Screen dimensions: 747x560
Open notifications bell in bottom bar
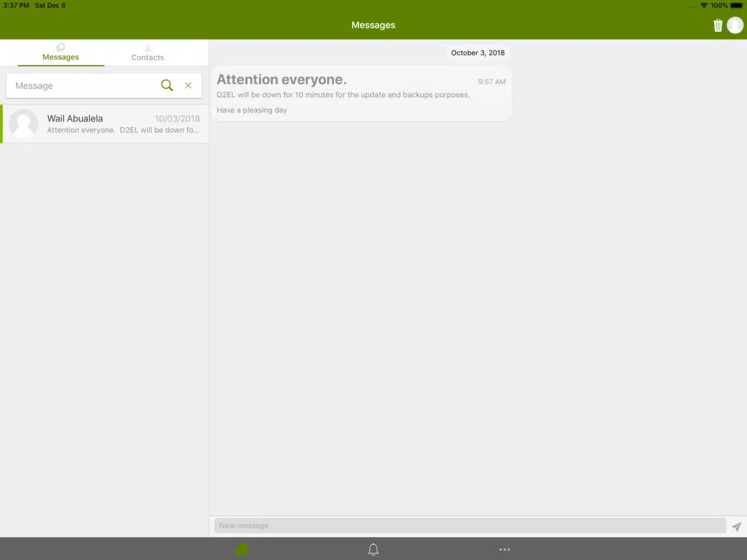[x=373, y=549]
